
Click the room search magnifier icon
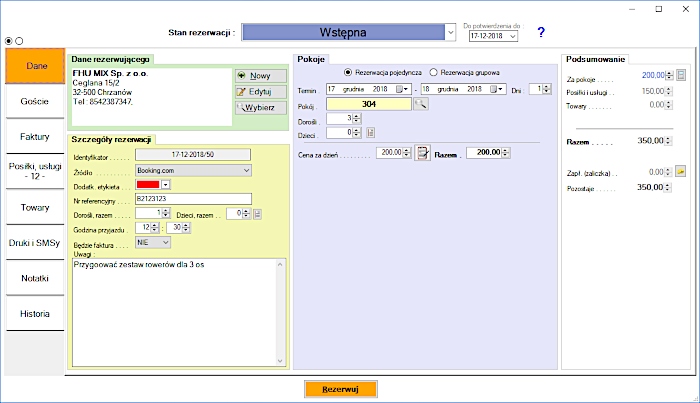click(420, 104)
